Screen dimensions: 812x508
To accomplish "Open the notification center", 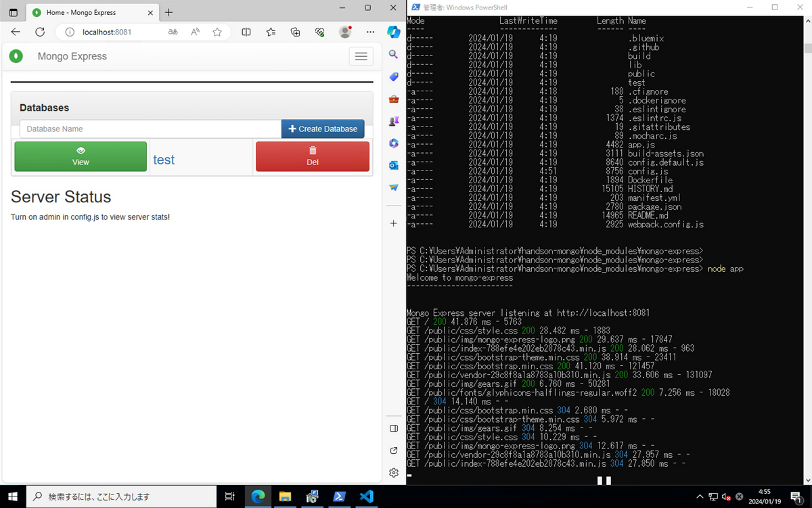I will (796, 497).
